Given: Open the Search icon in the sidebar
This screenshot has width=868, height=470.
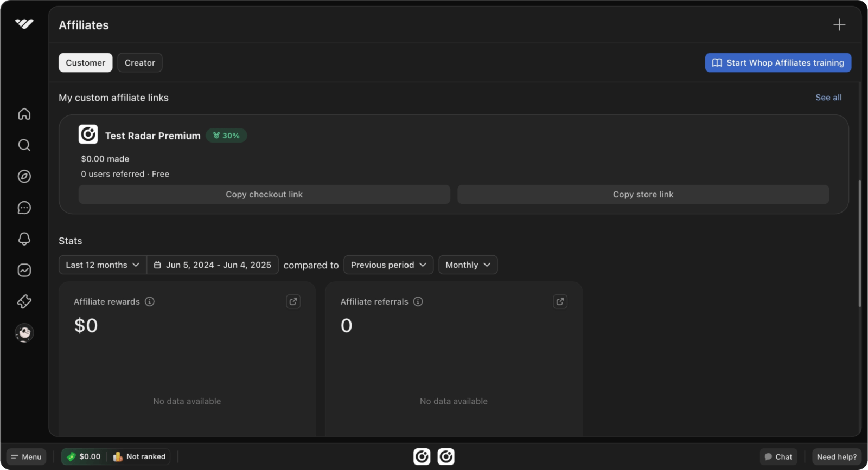Looking at the screenshot, I should pos(24,145).
